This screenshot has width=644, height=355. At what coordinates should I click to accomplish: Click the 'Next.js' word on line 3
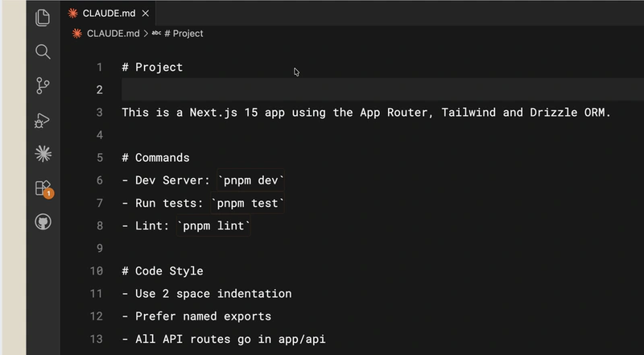click(x=213, y=112)
